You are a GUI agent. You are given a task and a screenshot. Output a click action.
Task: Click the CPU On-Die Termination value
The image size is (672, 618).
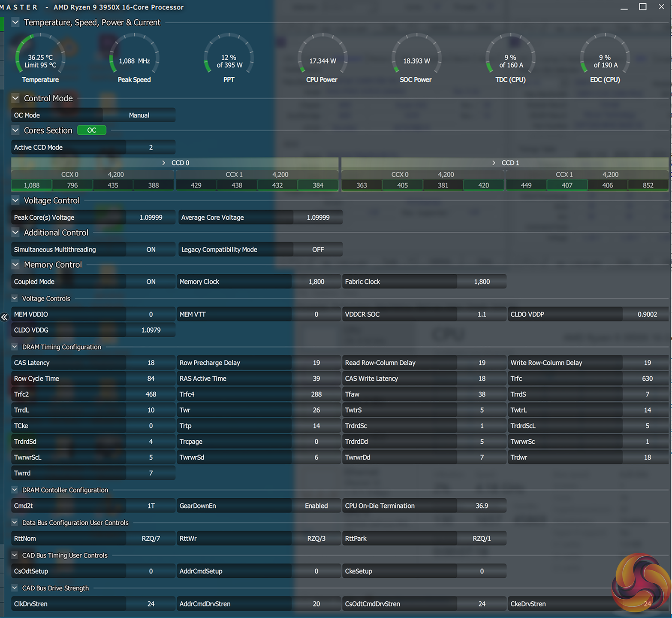click(482, 506)
